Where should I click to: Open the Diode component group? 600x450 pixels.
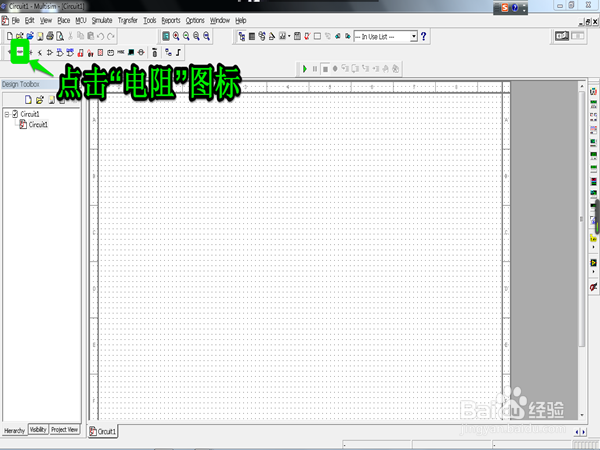(x=30, y=52)
